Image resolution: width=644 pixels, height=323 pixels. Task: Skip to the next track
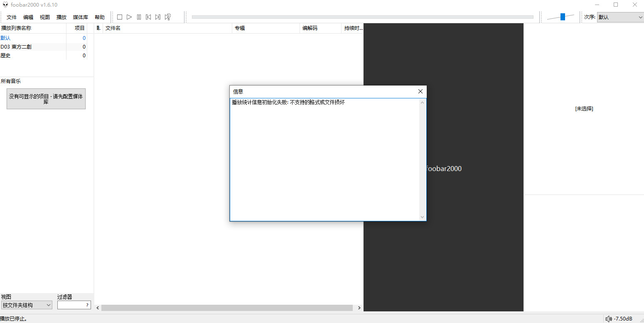[x=158, y=17]
